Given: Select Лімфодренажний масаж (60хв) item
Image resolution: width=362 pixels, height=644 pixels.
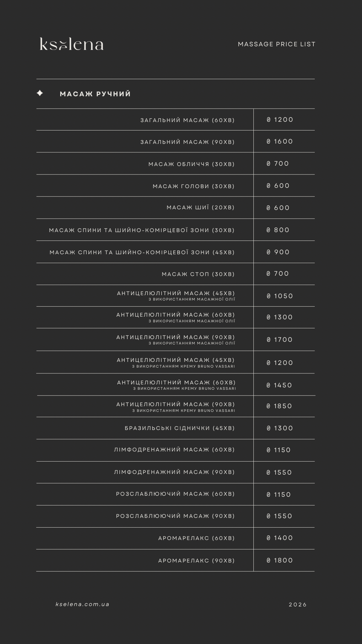Looking at the screenshot, I should (175, 450).
